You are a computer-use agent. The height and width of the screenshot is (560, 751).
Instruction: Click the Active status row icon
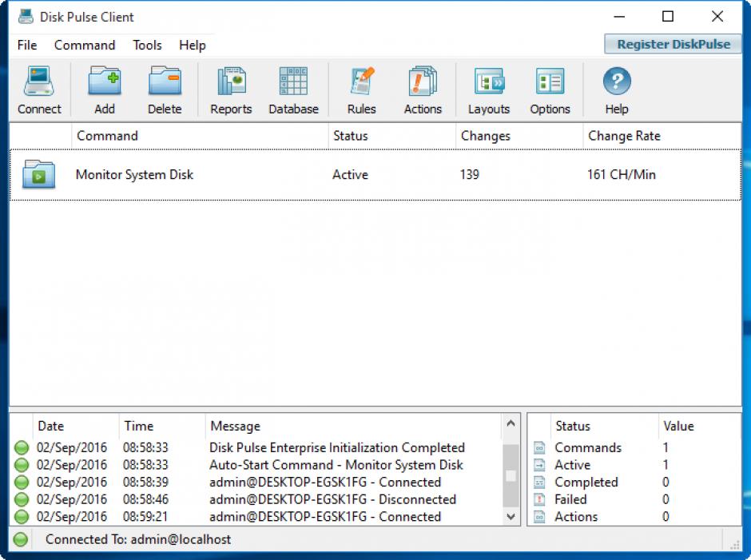(540, 465)
